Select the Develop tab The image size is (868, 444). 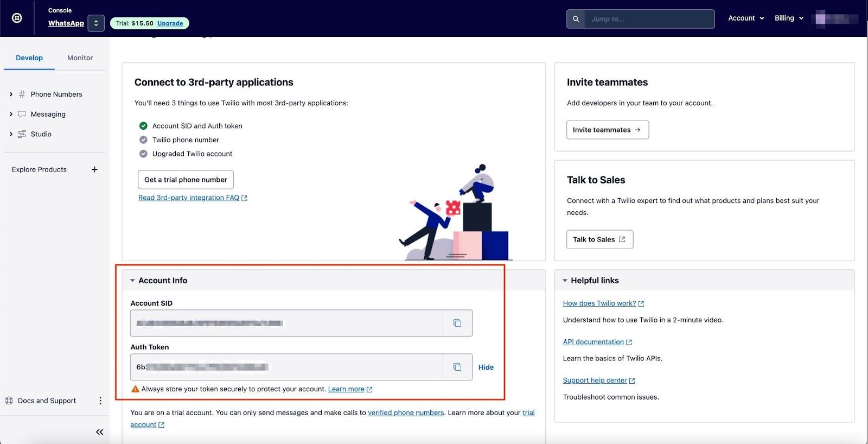(29, 58)
